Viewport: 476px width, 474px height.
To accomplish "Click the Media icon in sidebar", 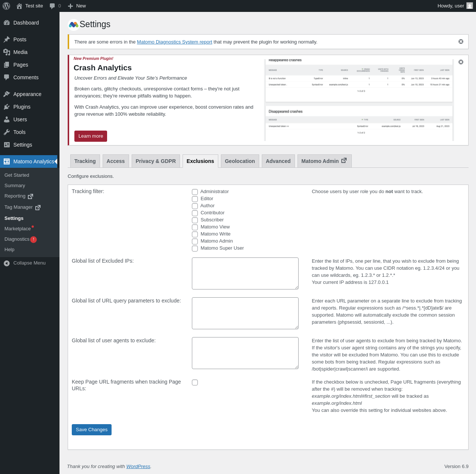I will (7, 52).
